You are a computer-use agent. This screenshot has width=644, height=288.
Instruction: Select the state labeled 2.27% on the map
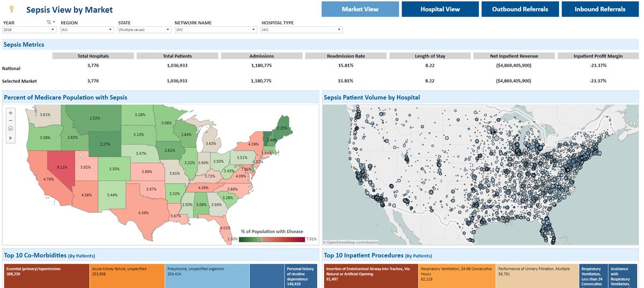pos(105,144)
